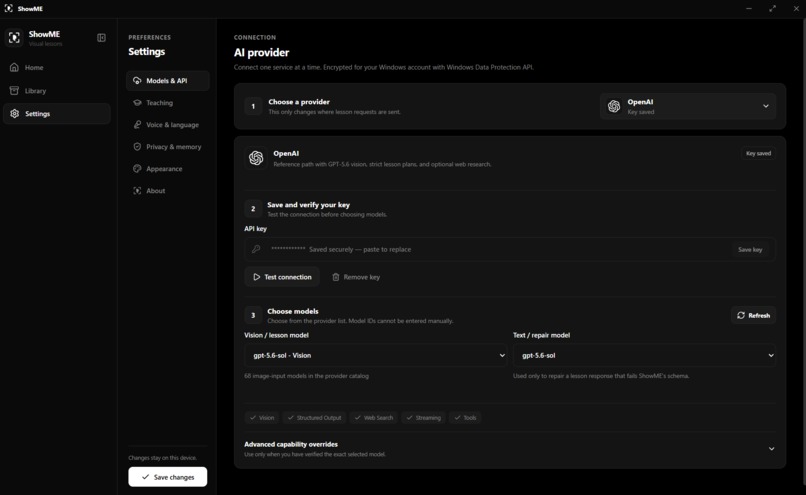Click the Key saved badge on OpenAI card
This screenshot has height=495, width=806.
pos(758,153)
